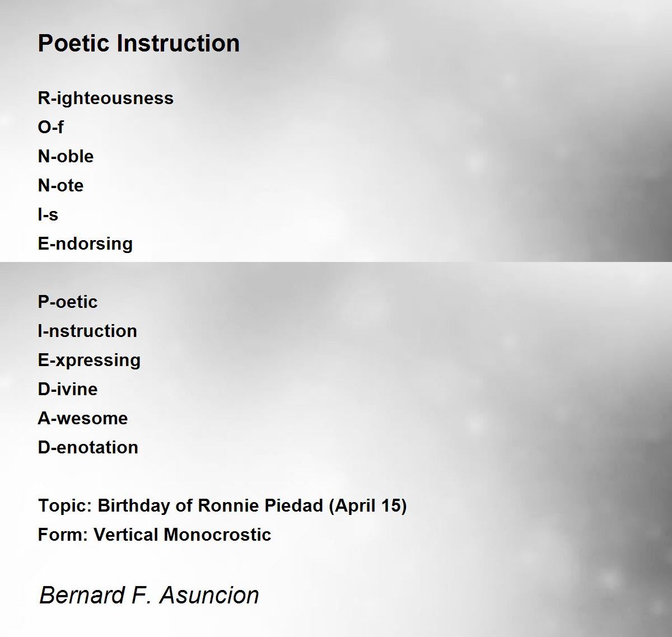672x637 pixels.
Task: Click the line D-ivine
Action: click(68, 389)
